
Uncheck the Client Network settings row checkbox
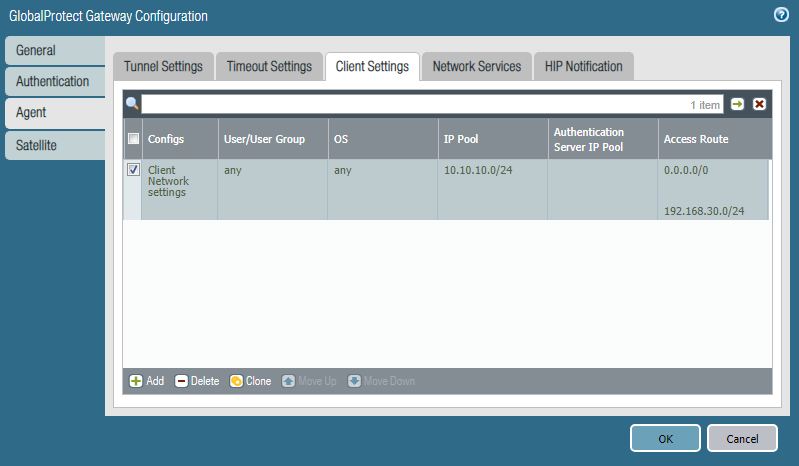click(x=134, y=170)
